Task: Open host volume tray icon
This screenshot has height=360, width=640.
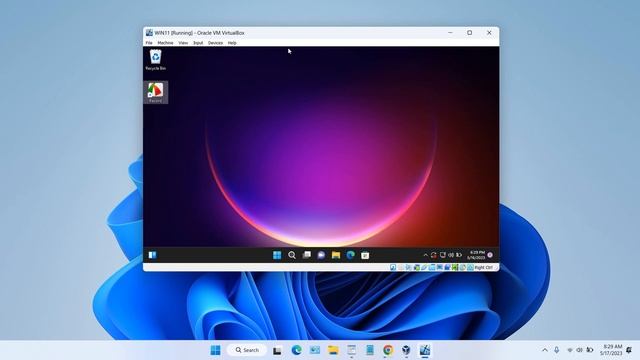Action: pyautogui.click(x=579, y=350)
